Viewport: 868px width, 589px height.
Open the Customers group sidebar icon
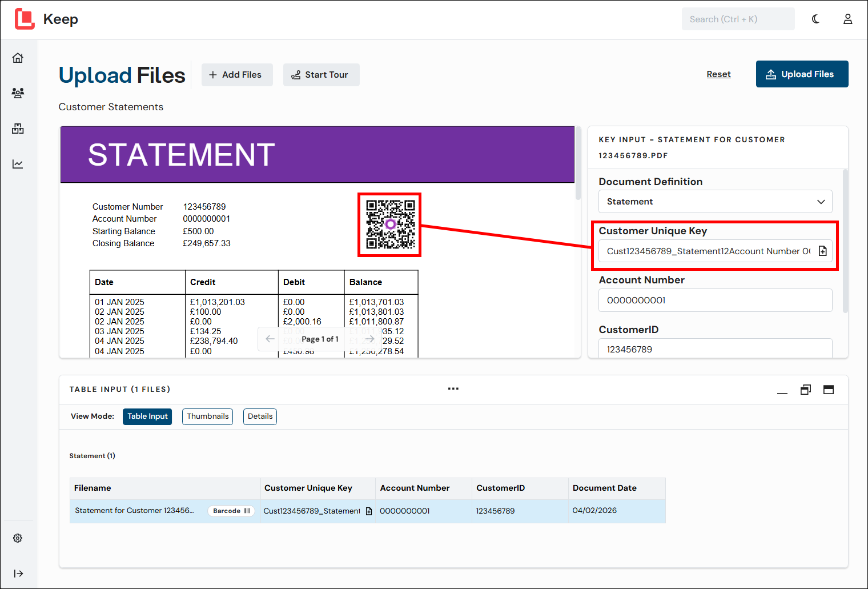click(x=18, y=93)
